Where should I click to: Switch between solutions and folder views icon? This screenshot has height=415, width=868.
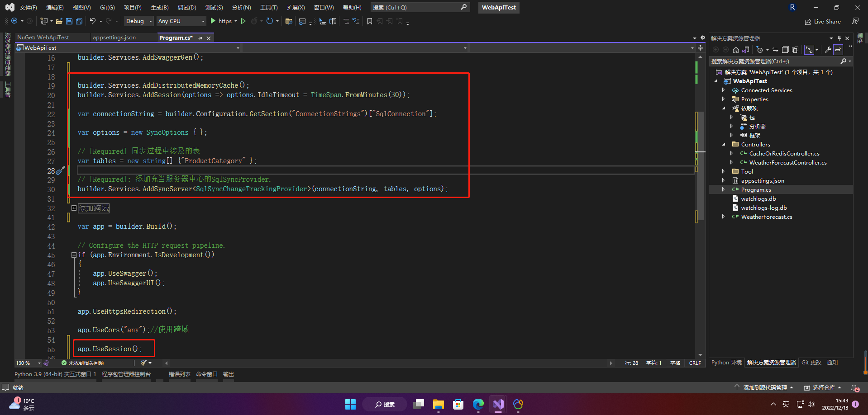click(x=746, y=50)
